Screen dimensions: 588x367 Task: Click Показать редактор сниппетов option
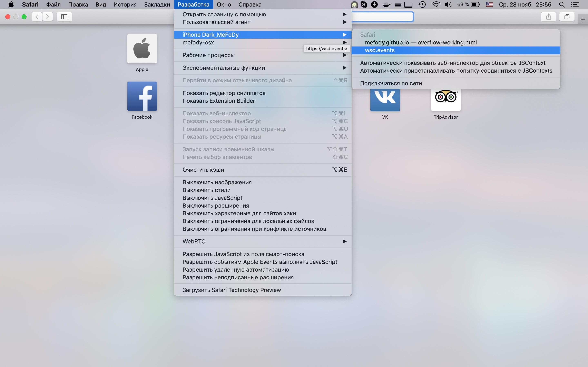pos(224,93)
